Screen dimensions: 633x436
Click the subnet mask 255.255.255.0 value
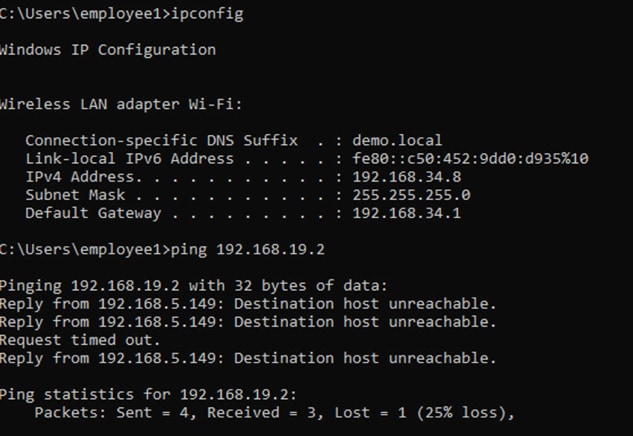(411, 195)
